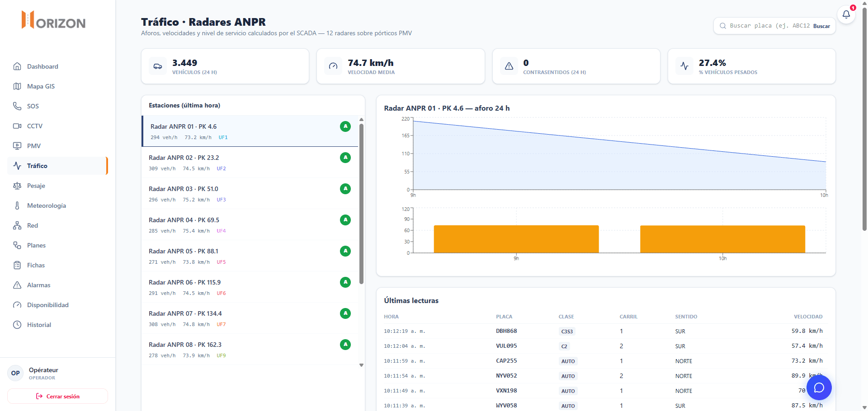Click the warning icon on contrasentidos card
868x411 pixels.
click(x=509, y=66)
